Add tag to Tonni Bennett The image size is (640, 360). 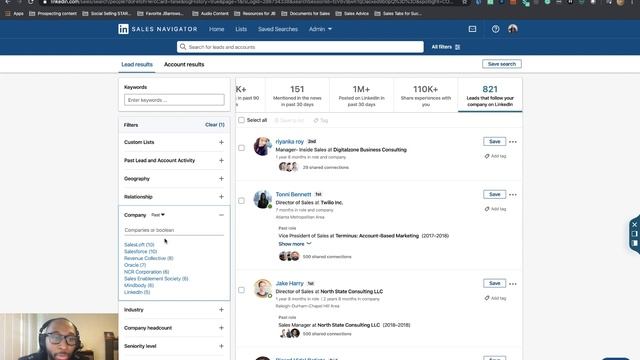click(496, 209)
